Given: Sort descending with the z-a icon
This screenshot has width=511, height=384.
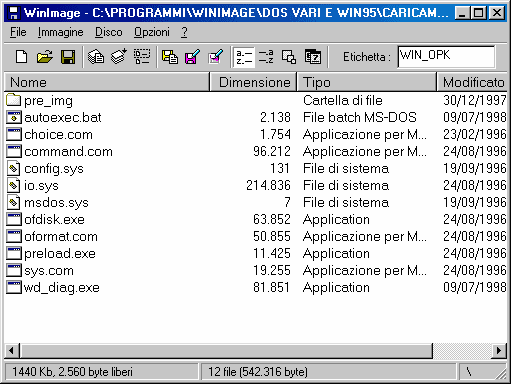Looking at the screenshot, I should [266, 57].
